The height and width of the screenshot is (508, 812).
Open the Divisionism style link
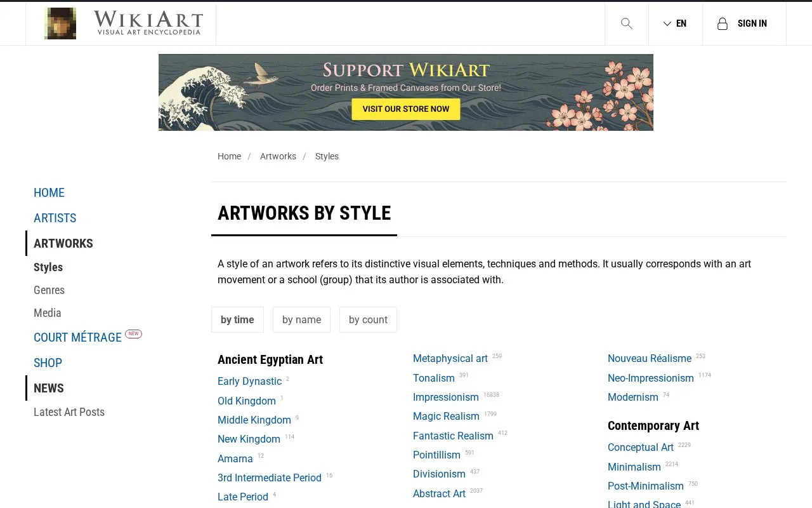tap(439, 474)
